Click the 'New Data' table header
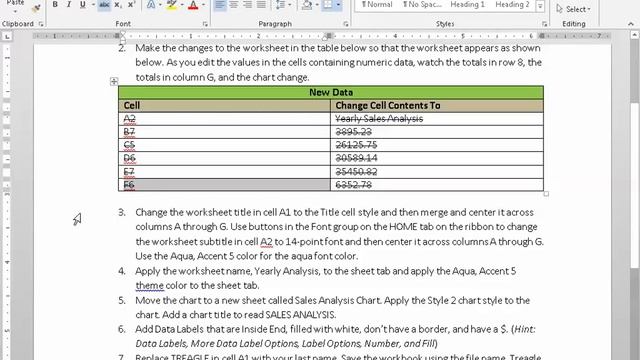Image resolution: width=640 pixels, height=360 pixels. tap(331, 92)
